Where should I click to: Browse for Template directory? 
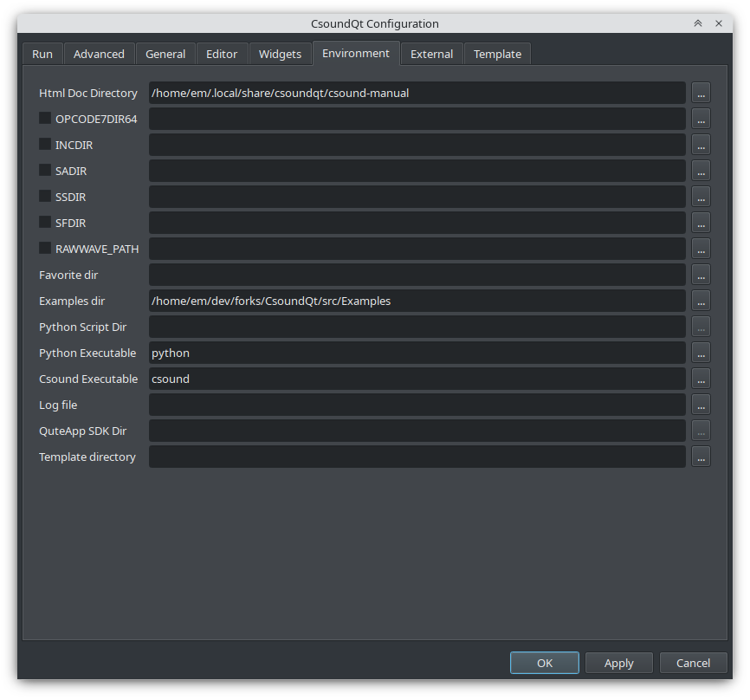(701, 457)
